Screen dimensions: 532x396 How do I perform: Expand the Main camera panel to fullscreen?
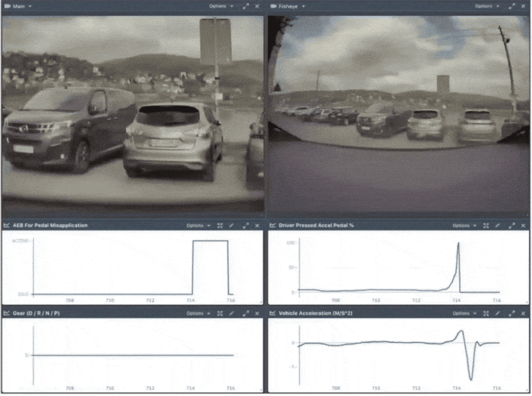(245, 6)
